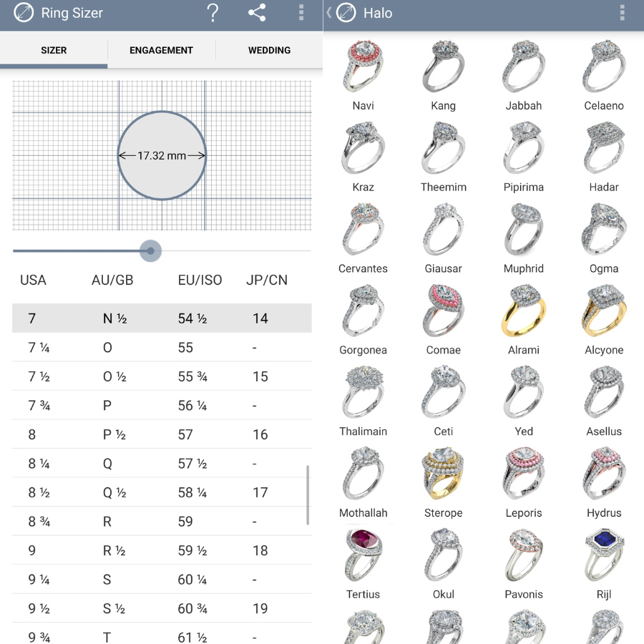
Task: Select the size 8 ½ row
Action: tap(162, 492)
